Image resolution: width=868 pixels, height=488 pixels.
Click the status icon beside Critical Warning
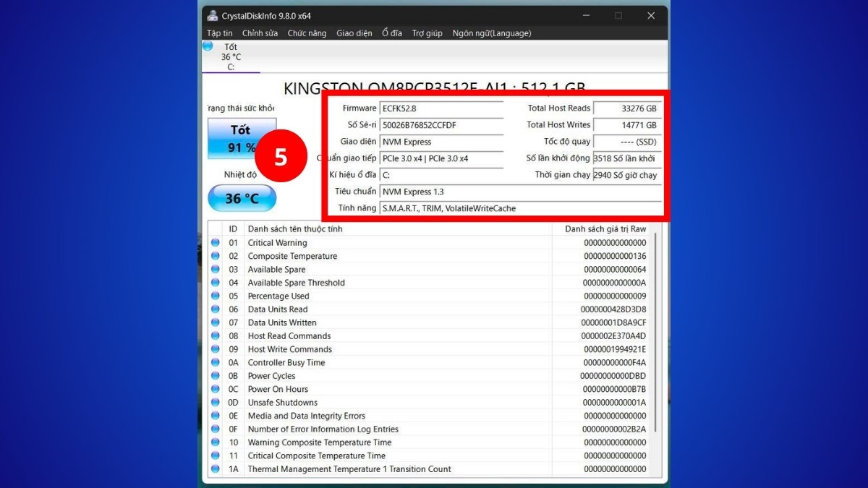point(215,242)
